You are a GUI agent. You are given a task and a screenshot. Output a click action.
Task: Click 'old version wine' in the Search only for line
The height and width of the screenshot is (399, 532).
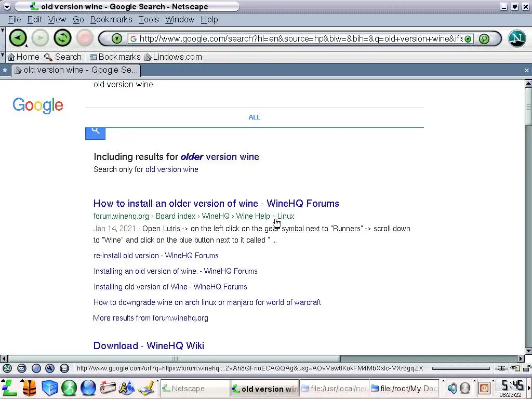pos(172,169)
